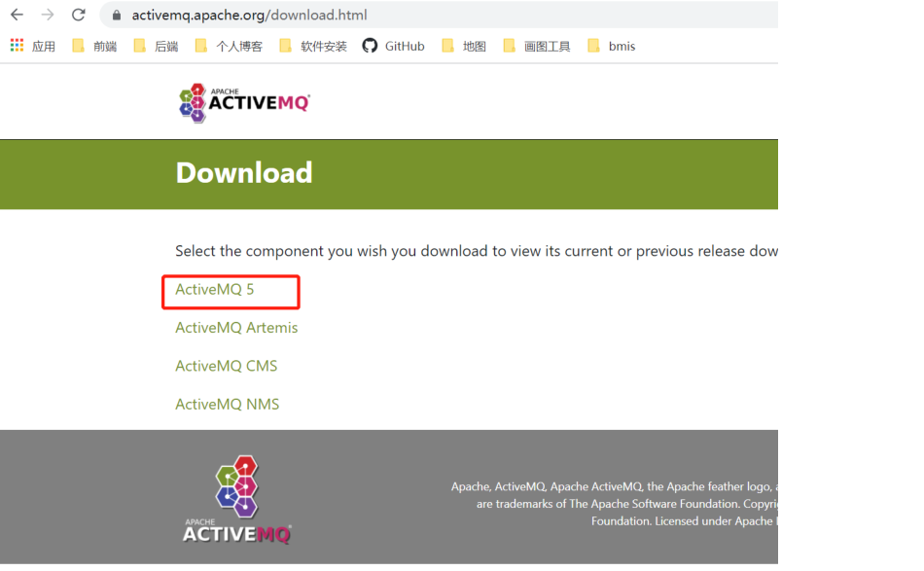Select the ActiveMQ CMS link
The image size is (924, 571).
[226, 366]
